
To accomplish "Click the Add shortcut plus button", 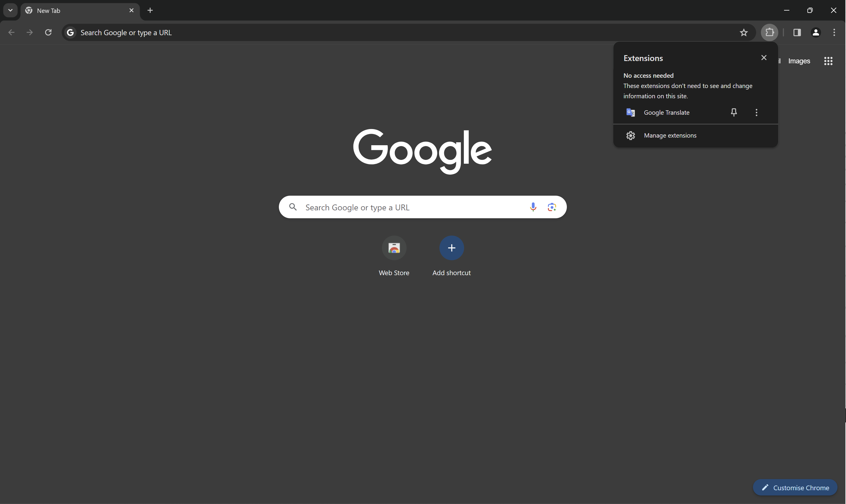I will click(x=451, y=248).
